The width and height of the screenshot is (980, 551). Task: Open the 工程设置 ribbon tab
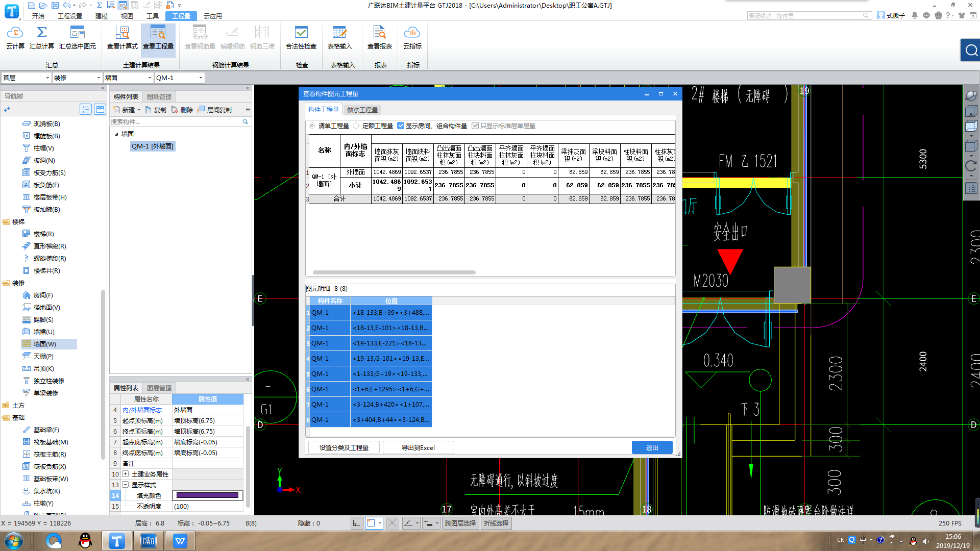tap(70, 16)
